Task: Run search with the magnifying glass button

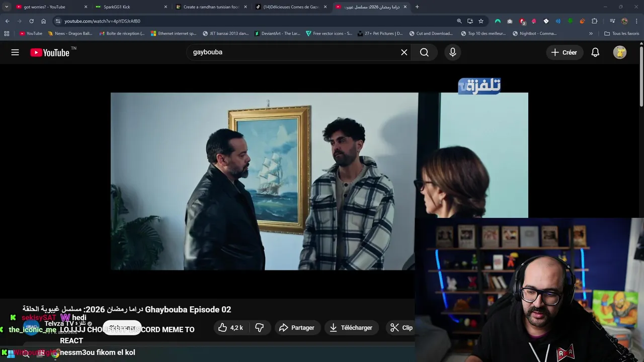Action: 424,52
